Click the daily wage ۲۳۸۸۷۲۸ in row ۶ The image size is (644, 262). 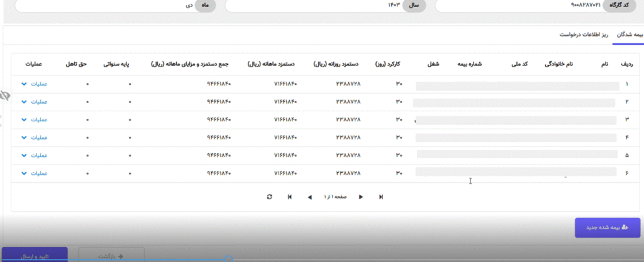tap(348, 173)
